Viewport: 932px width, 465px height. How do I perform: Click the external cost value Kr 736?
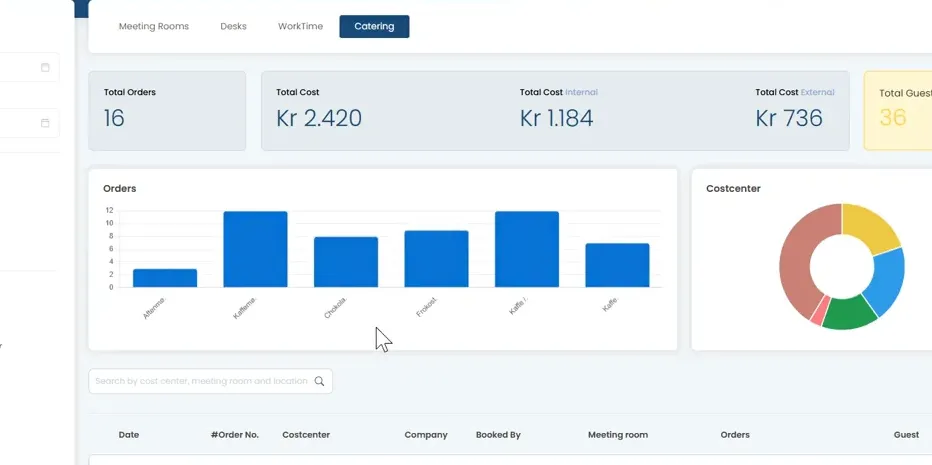tap(789, 118)
